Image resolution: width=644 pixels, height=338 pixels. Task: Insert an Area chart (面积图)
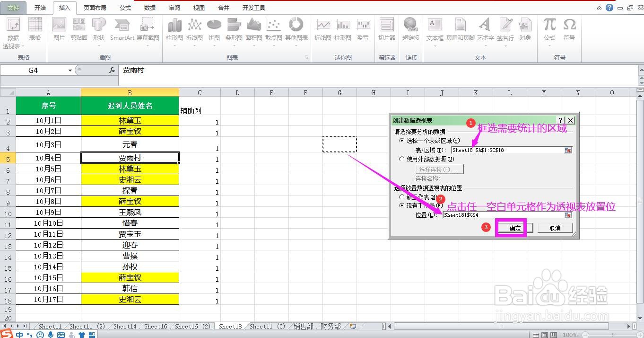pos(254,32)
